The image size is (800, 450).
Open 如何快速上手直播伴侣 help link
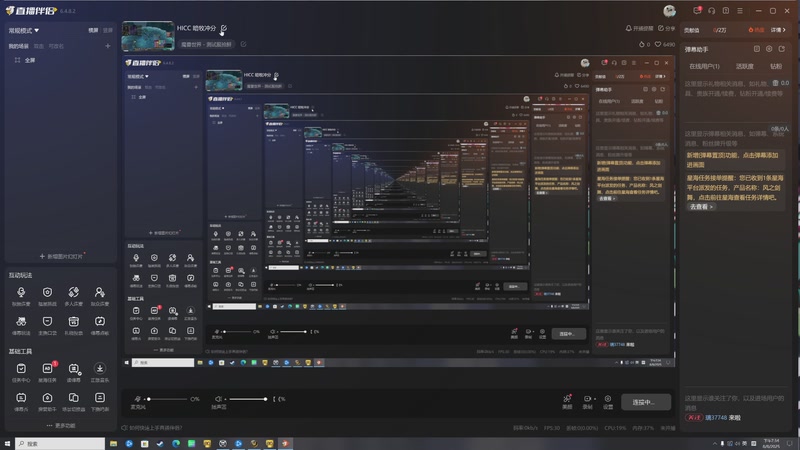152,428
